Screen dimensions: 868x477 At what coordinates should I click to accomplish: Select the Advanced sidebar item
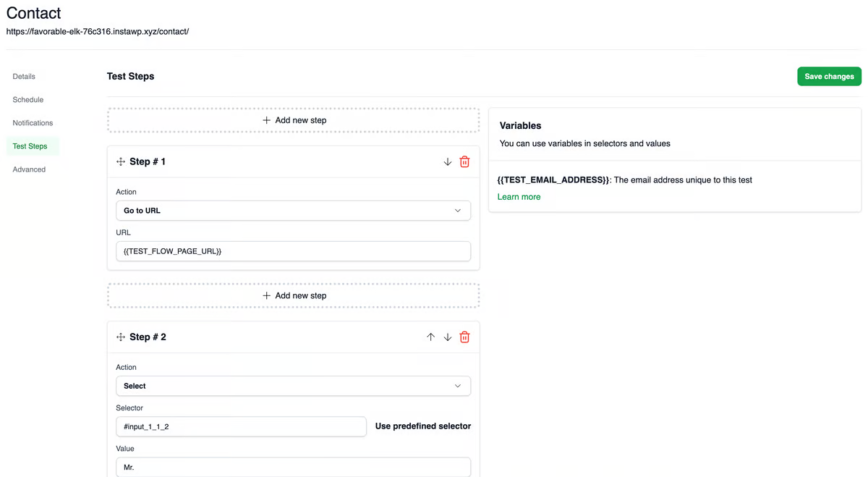29,169
